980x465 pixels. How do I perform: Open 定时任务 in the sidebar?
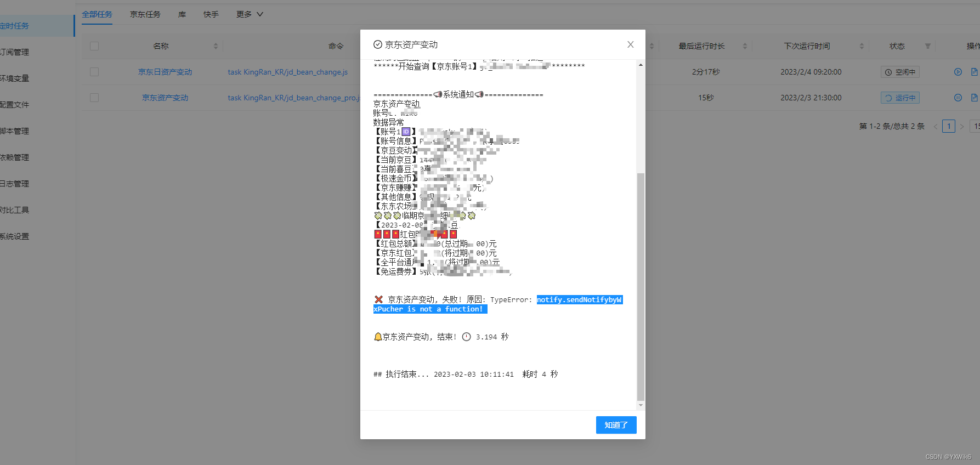pyautogui.click(x=36, y=26)
